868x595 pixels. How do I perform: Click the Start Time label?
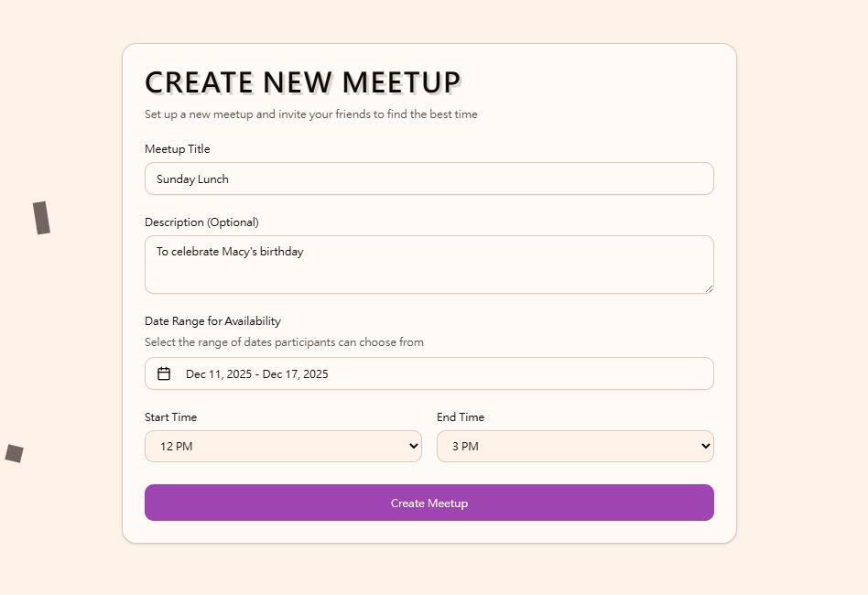tap(170, 416)
